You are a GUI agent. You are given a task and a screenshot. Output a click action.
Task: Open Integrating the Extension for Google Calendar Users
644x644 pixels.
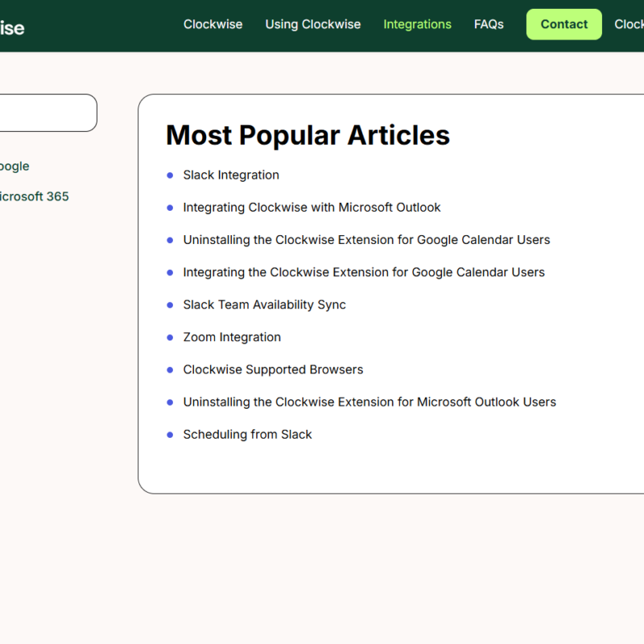tap(364, 272)
